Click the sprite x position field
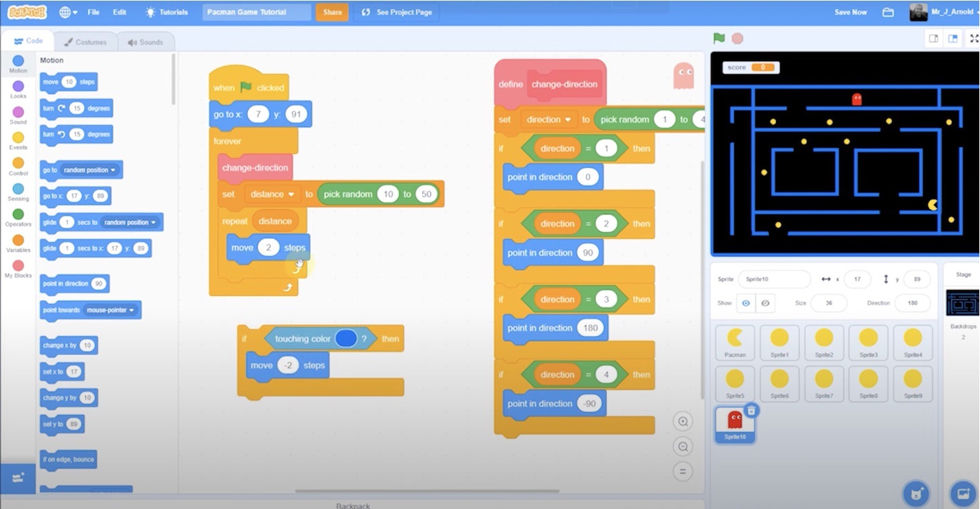This screenshot has width=980, height=509. pos(857,280)
